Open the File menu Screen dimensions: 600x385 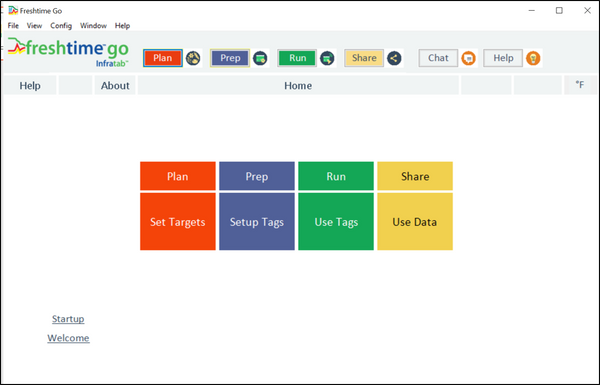pos(13,26)
